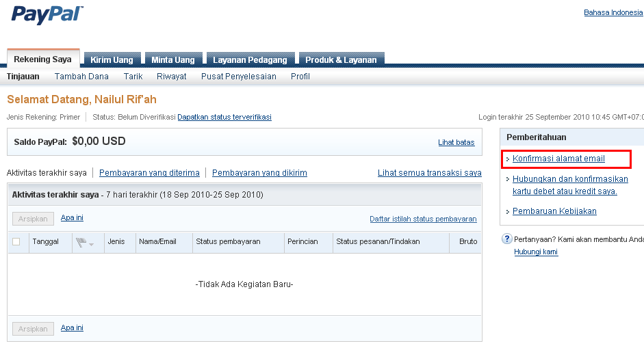Open the flag column dropdown arrow
The height and width of the screenshot is (350, 644).
92,244
